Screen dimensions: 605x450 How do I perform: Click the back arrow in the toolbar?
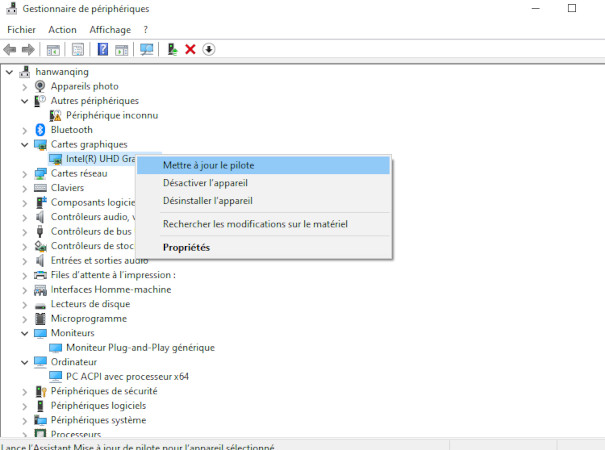coord(10,49)
